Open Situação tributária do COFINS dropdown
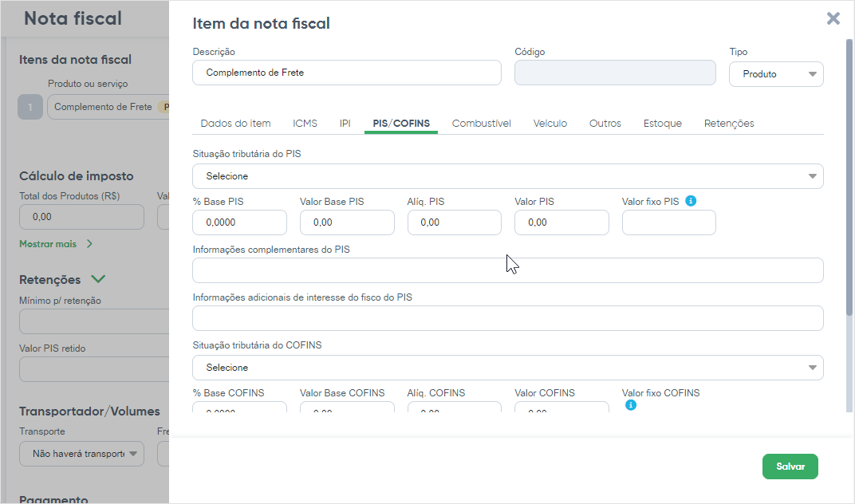The image size is (855, 504). click(x=507, y=368)
